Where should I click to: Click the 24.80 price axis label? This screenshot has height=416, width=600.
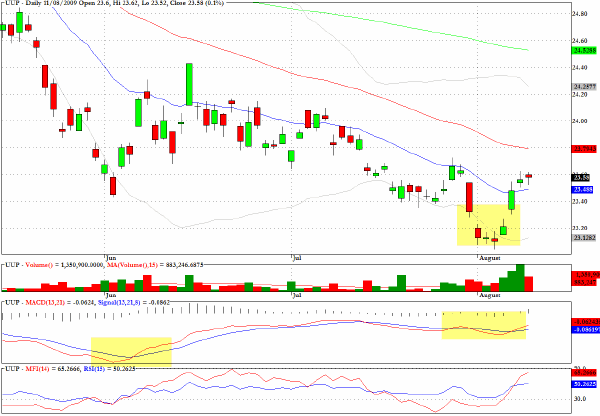[579, 14]
